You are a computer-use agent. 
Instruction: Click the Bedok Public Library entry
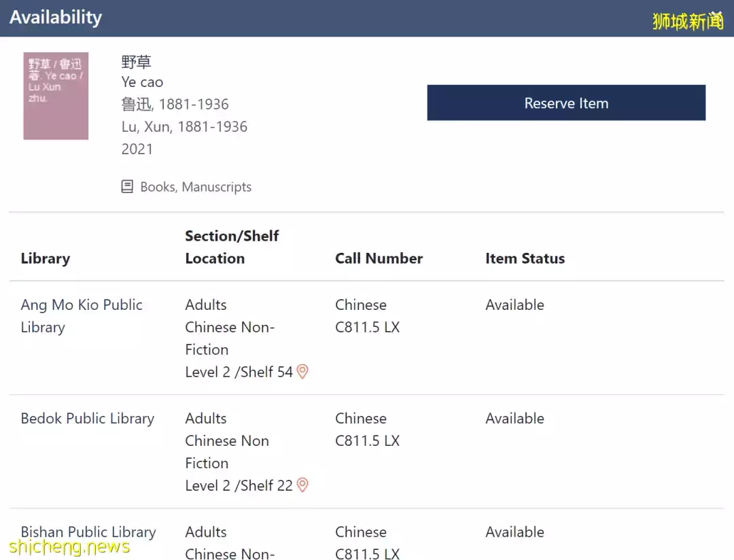click(88, 419)
